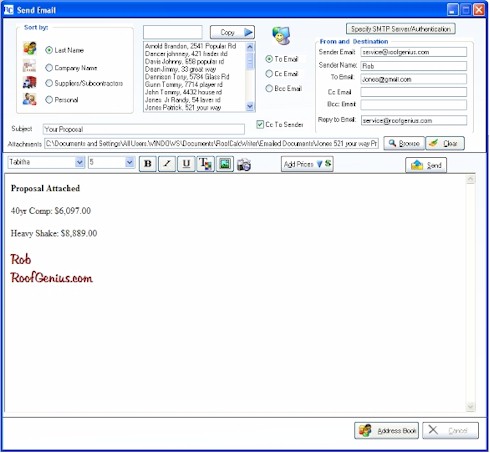Image resolution: width=490 pixels, height=453 pixels.
Task: Click Specify SMTP Server/Authentication button
Action: click(x=401, y=29)
